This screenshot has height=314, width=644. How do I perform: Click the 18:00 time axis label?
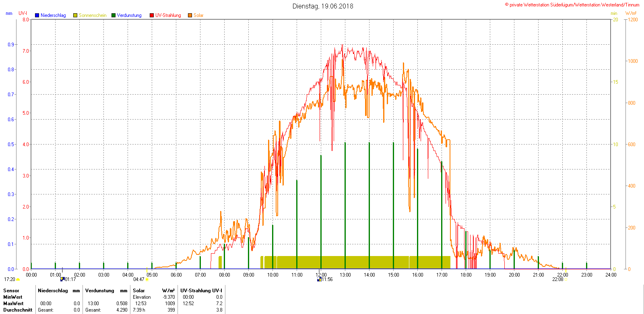466,275
